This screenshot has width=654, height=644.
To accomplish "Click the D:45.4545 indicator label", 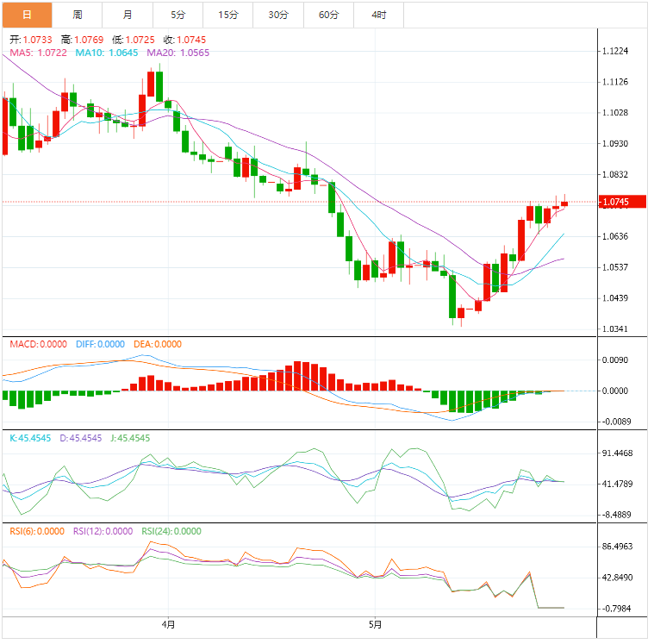I will [x=81, y=438].
